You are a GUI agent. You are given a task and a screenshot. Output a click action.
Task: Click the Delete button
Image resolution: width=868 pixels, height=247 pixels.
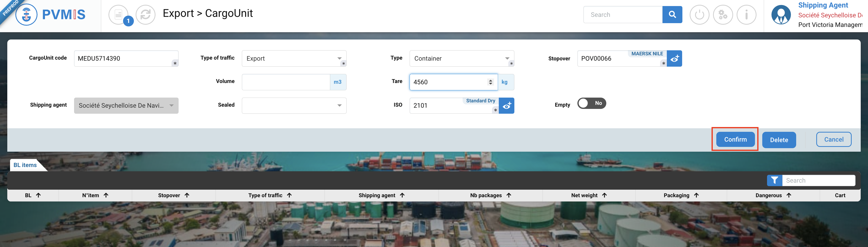(x=779, y=140)
